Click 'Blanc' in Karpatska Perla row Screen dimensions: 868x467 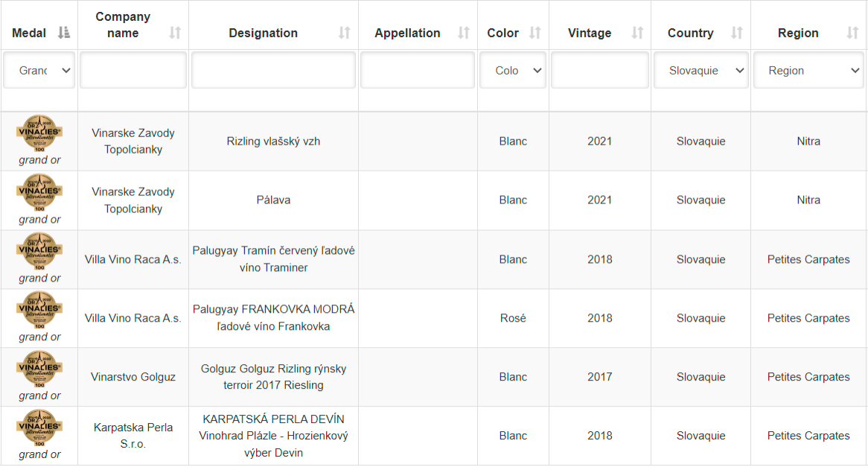(x=513, y=436)
